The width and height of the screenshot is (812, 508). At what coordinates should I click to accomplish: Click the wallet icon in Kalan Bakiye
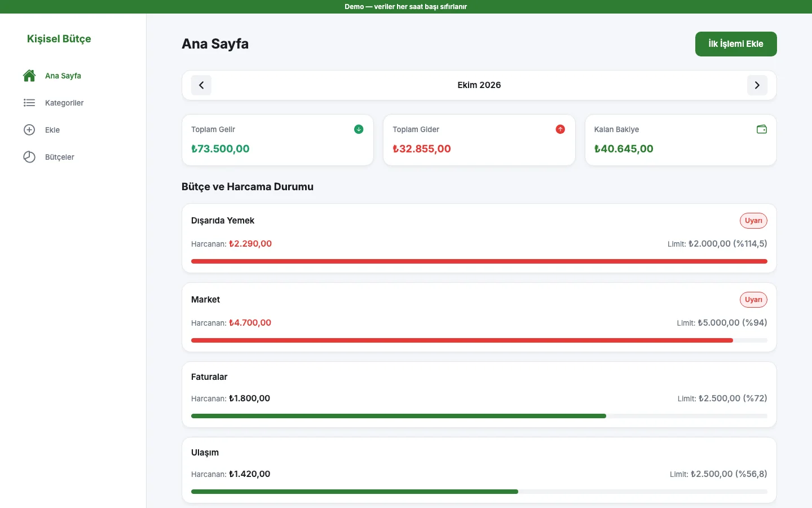(x=762, y=129)
